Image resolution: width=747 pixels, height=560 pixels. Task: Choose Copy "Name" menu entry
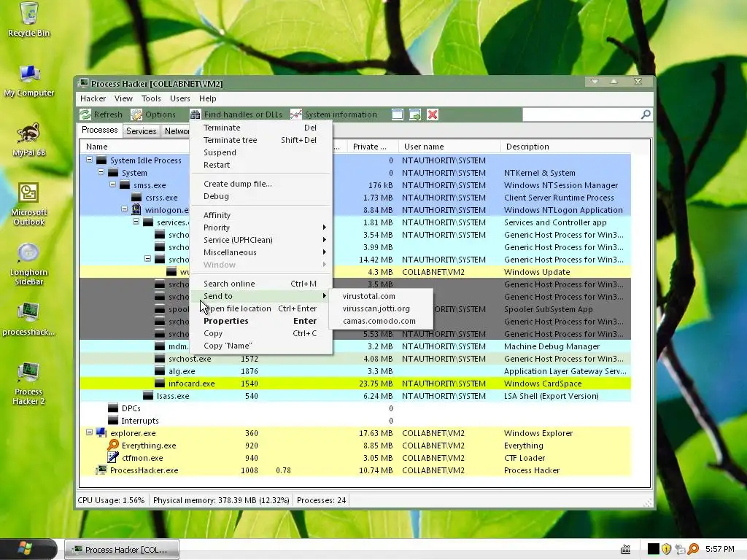[260, 346]
